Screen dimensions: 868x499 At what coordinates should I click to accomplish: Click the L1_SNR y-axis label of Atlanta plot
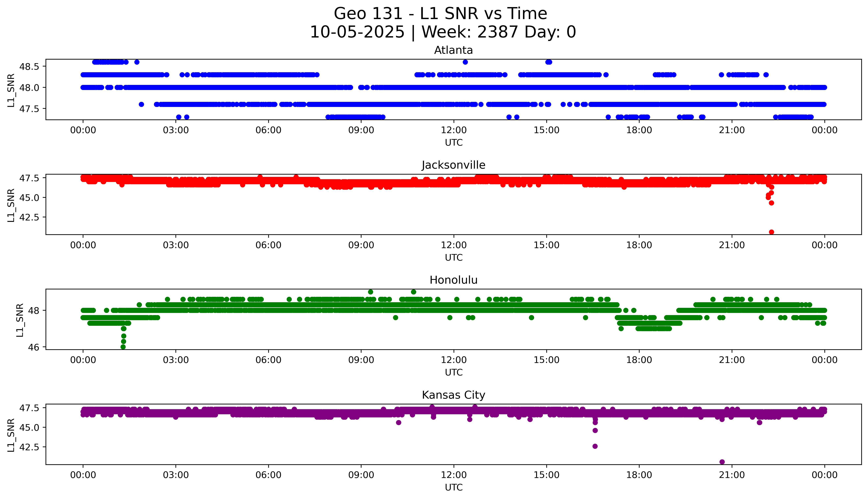point(11,90)
